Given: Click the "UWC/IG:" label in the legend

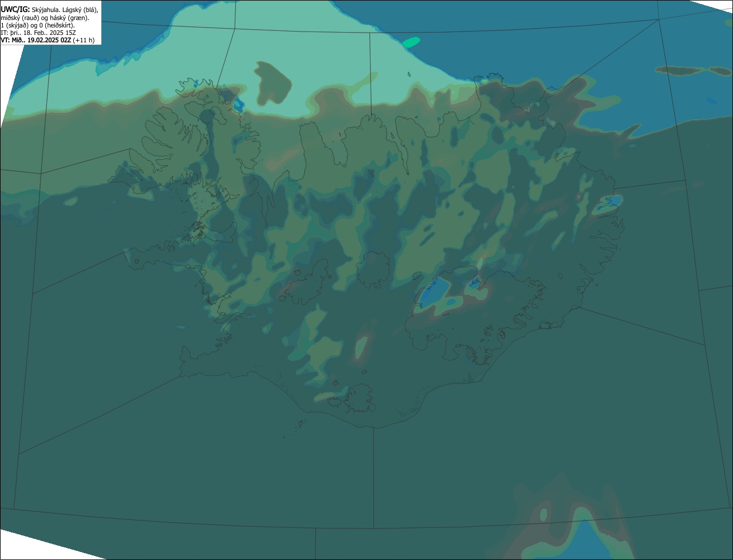Looking at the screenshot, I should (x=15, y=10).
